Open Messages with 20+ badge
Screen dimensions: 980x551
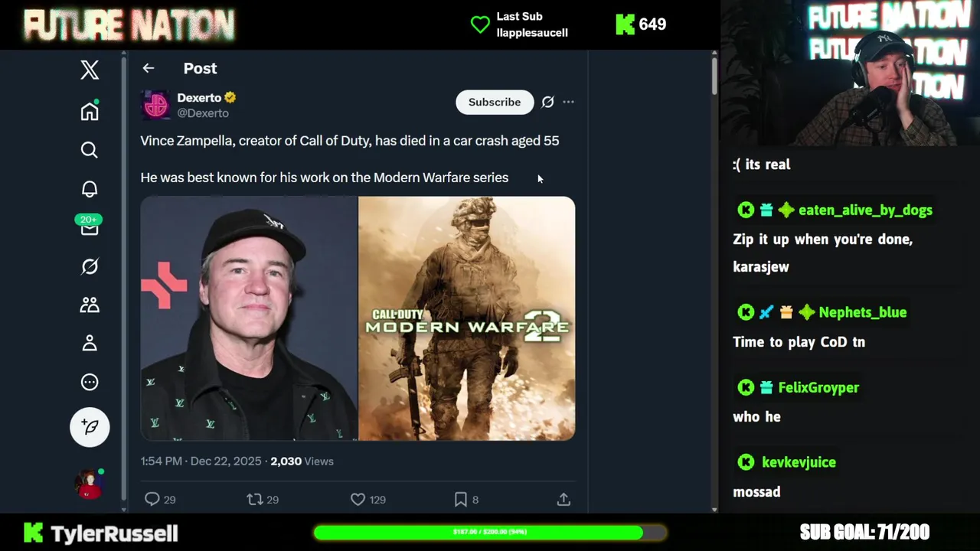pyautogui.click(x=89, y=226)
